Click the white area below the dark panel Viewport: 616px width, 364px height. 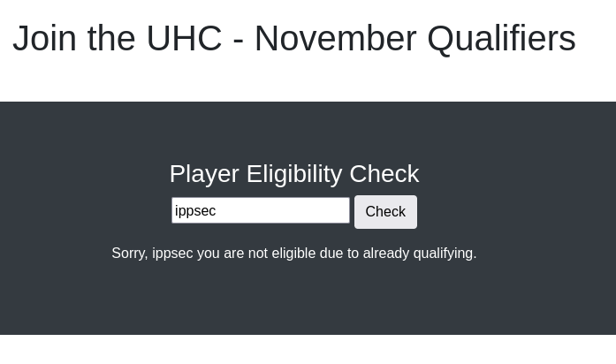click(x=308, y=350)
